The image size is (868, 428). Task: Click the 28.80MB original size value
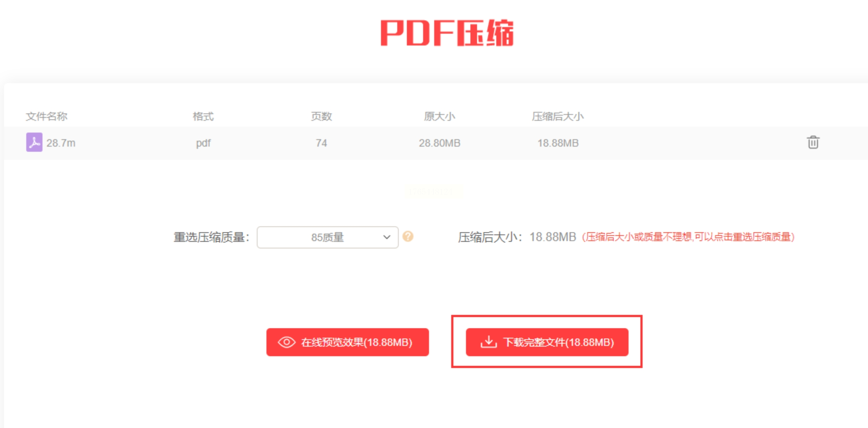439,143
